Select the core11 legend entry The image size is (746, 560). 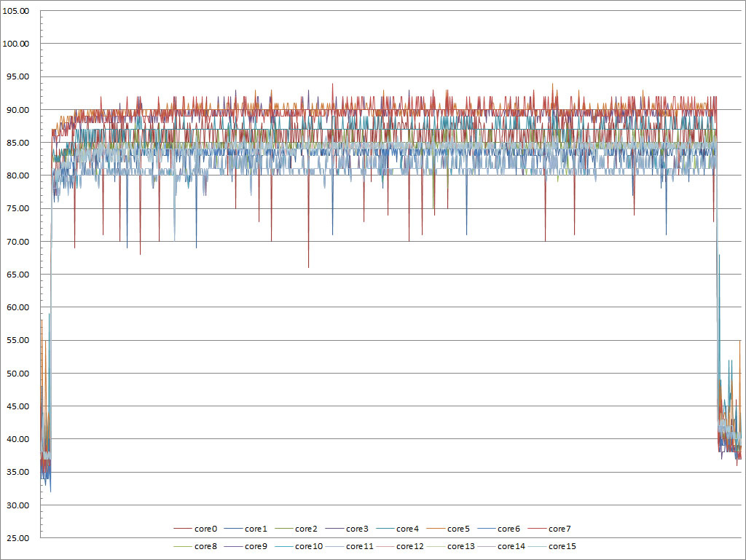coord(350,546)
